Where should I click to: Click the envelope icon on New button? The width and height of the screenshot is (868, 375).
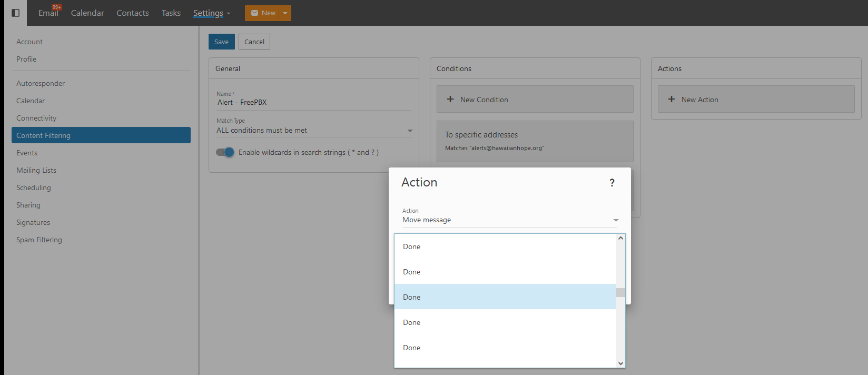click(x=254, y=13)
